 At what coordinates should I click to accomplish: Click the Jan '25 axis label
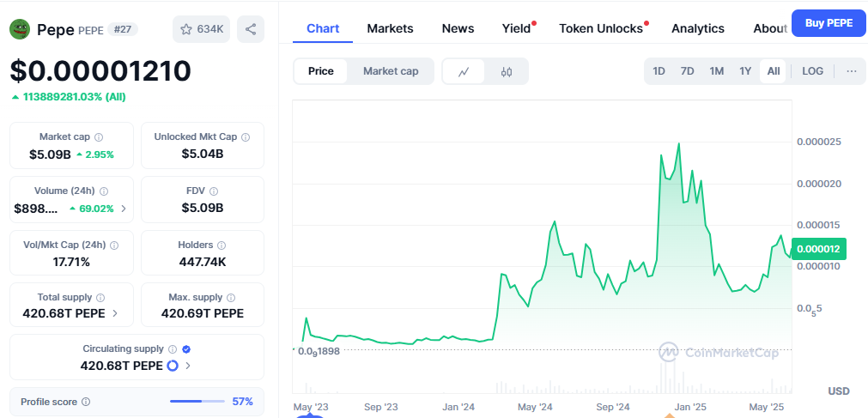689,407
